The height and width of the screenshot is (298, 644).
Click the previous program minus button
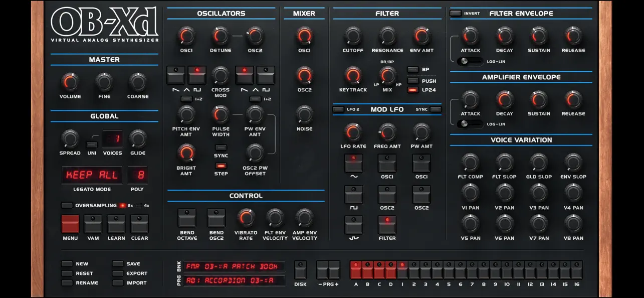click(322, 269)
